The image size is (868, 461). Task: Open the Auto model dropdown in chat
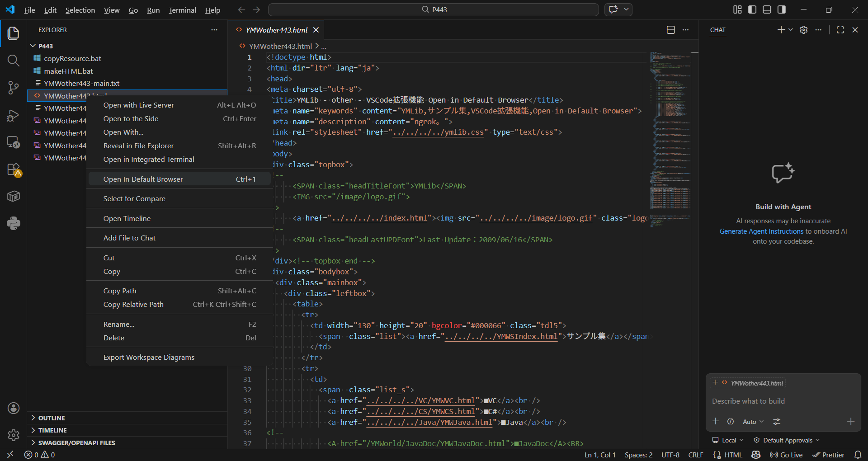tap(753, 422)
